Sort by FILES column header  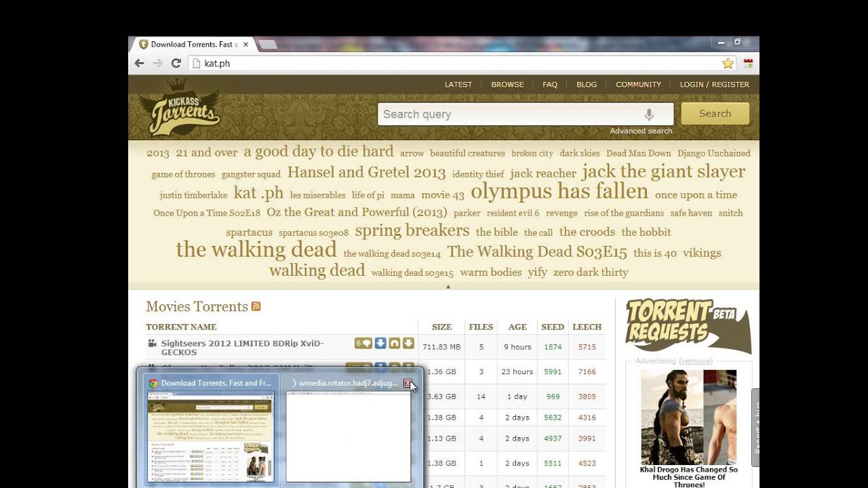tap(481, 327)
